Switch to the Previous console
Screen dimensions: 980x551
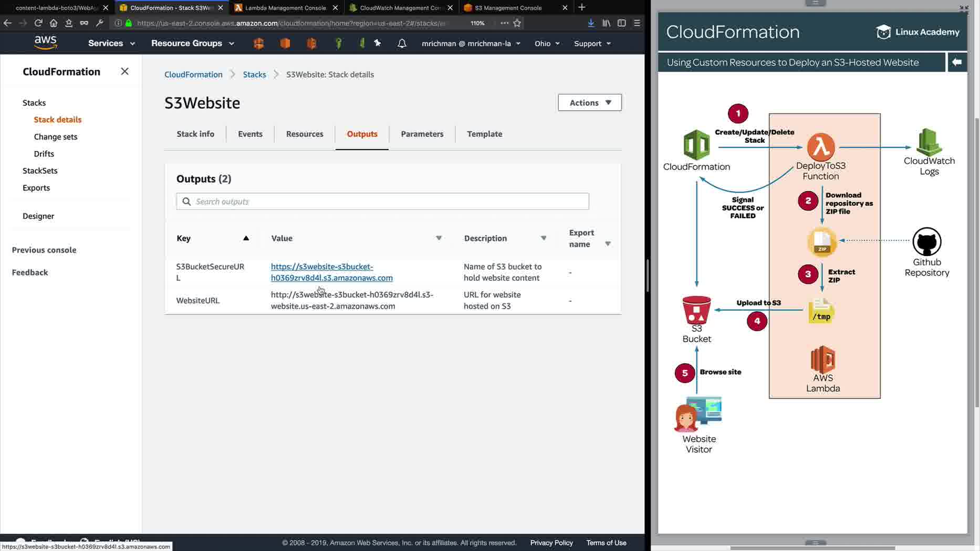(x=44, y=250)
